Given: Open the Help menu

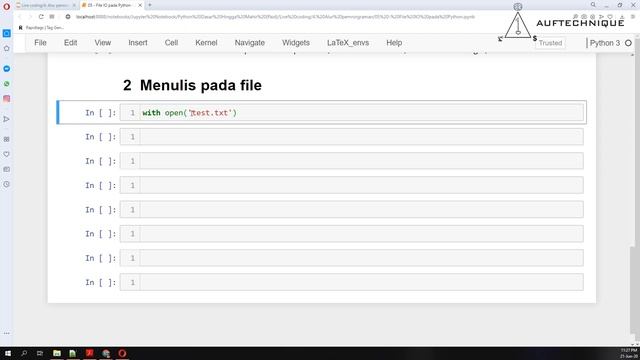Looking at the screenshot, I should 394,43.
